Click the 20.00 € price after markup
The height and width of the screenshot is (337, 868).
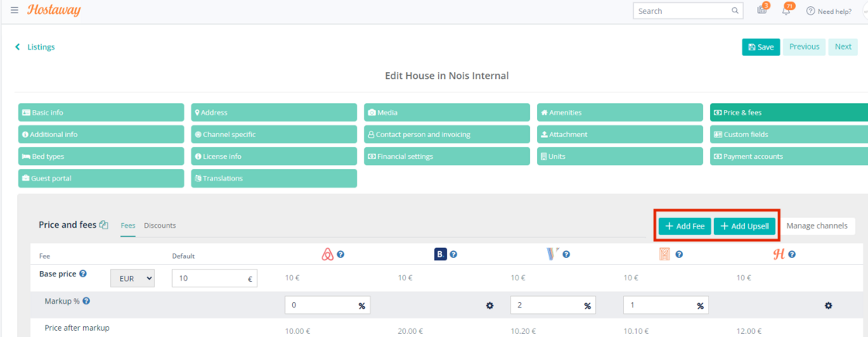(410, 332)
